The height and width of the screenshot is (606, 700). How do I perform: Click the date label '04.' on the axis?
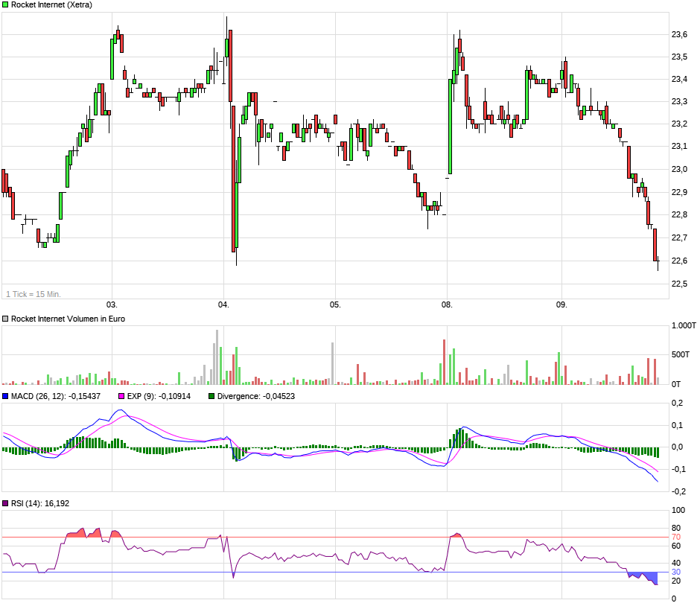[223, 305]
